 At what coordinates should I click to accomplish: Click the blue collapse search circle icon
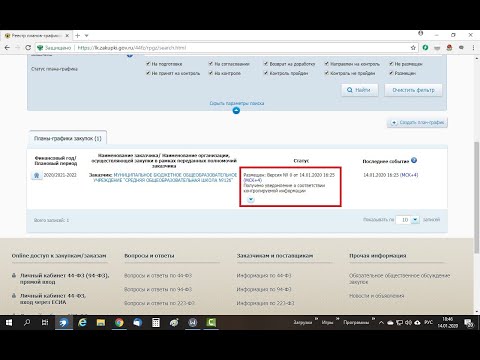coord(236,110)
